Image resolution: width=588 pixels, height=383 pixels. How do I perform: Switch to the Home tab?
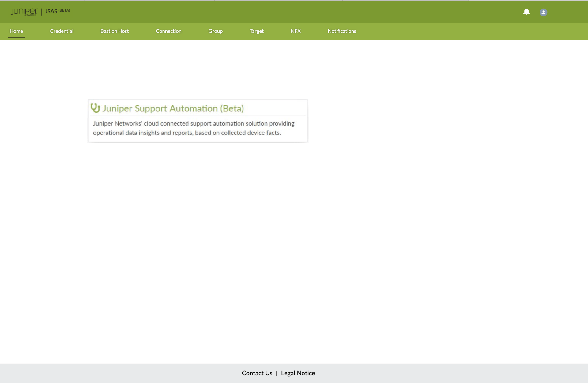point(16,31)
